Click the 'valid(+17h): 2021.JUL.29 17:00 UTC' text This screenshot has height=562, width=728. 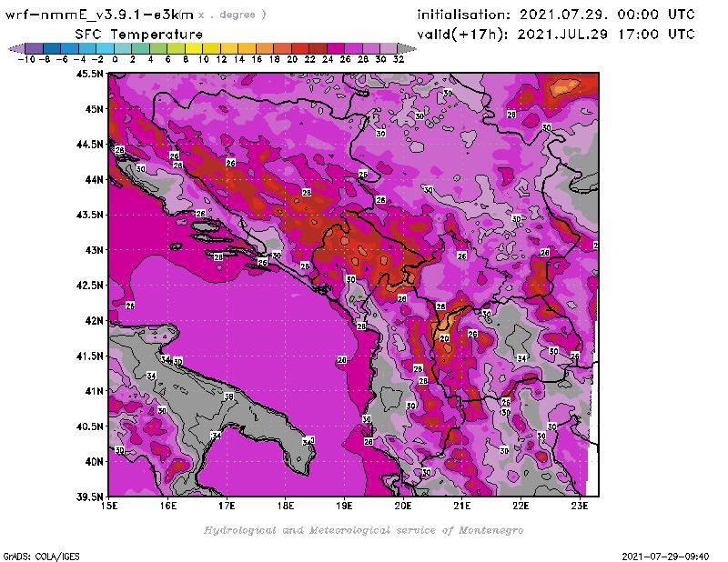pyautogui.click(x=556, y=35)
